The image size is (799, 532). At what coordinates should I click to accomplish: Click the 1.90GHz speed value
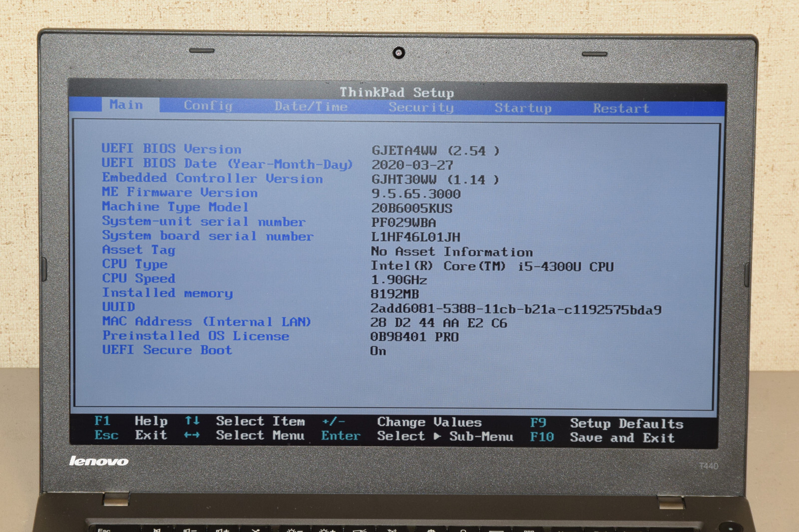tap(399, 280)
